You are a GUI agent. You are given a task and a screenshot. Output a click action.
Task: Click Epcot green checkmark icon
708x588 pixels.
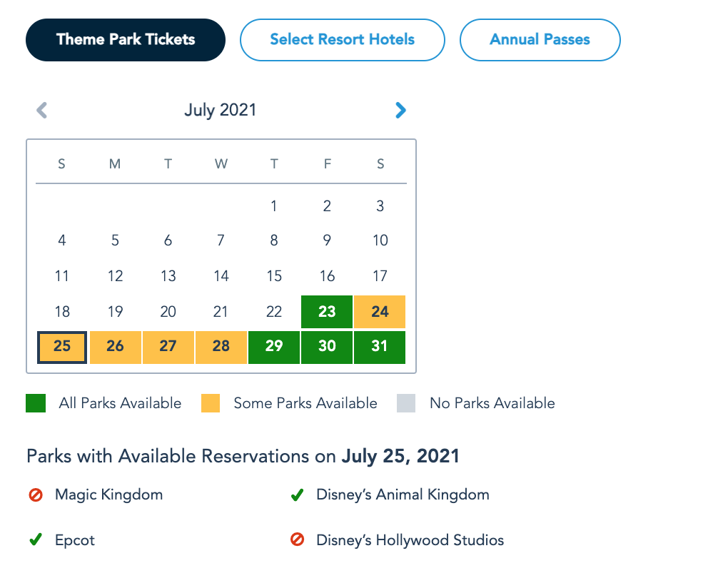(36, 540)
